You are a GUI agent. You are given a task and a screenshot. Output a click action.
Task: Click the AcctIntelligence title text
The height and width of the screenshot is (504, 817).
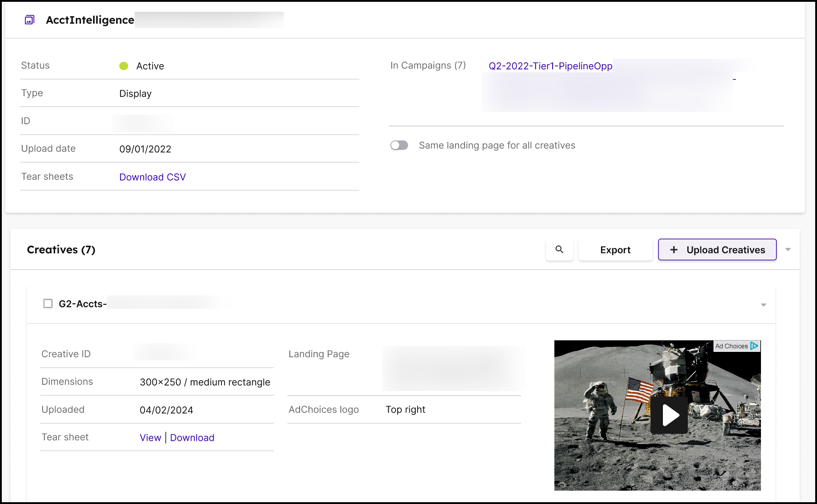coord(90,20)
